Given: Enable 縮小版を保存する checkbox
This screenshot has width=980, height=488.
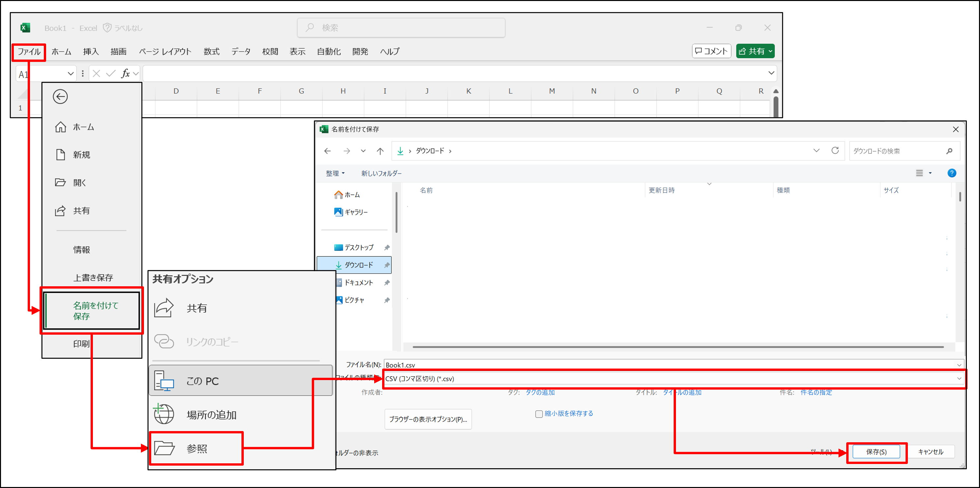Looking at the screenshot, I should (x=539, y=414).
